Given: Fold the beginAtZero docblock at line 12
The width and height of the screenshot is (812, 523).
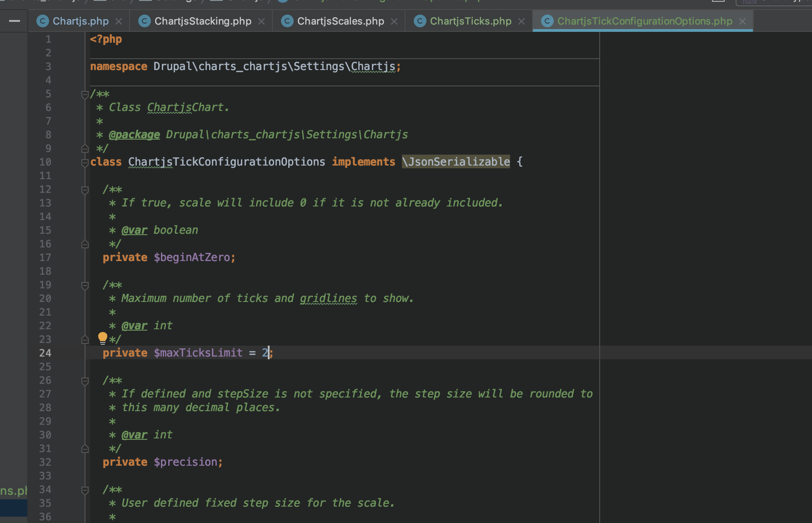Looking at the screenshot, I should (x=85, y=190).
